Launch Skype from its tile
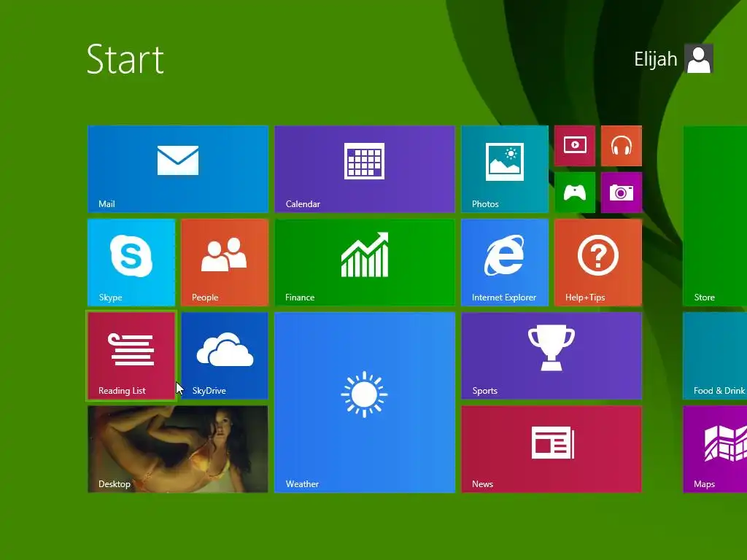The width and height of the screenshot is (747, 560). click(x=131, y=262)
